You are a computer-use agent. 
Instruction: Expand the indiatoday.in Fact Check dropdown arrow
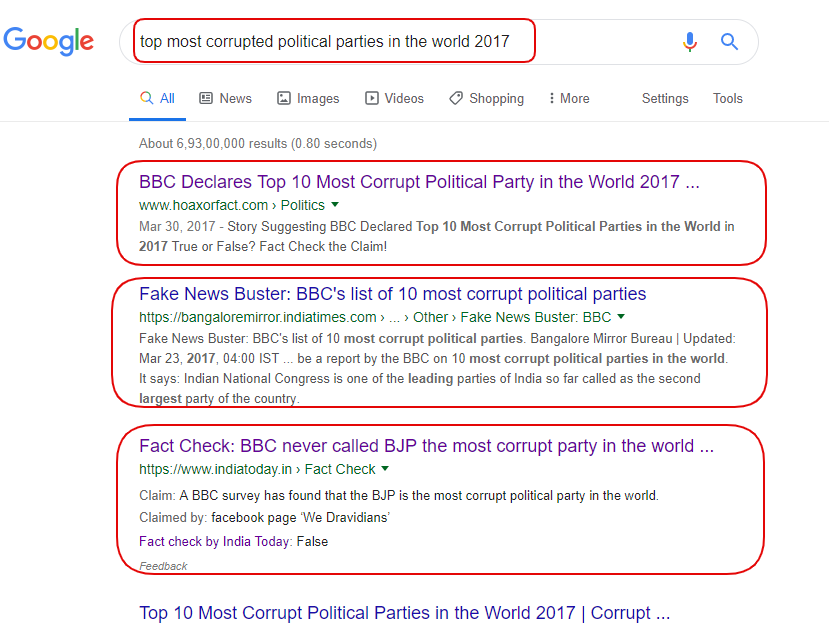click(385, 469)
